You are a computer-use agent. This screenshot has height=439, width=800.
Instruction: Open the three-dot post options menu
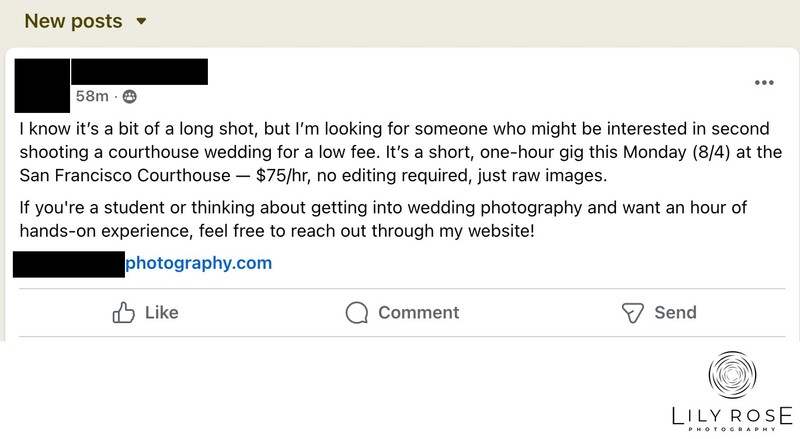(x=764, y=83)
